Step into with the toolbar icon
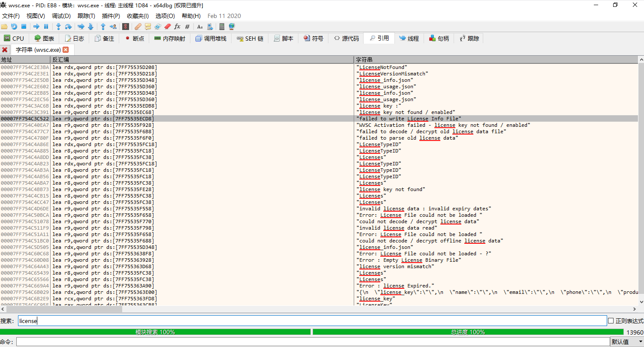The width and height of the screenshot is (644, 347). click(x=58, y=27)
